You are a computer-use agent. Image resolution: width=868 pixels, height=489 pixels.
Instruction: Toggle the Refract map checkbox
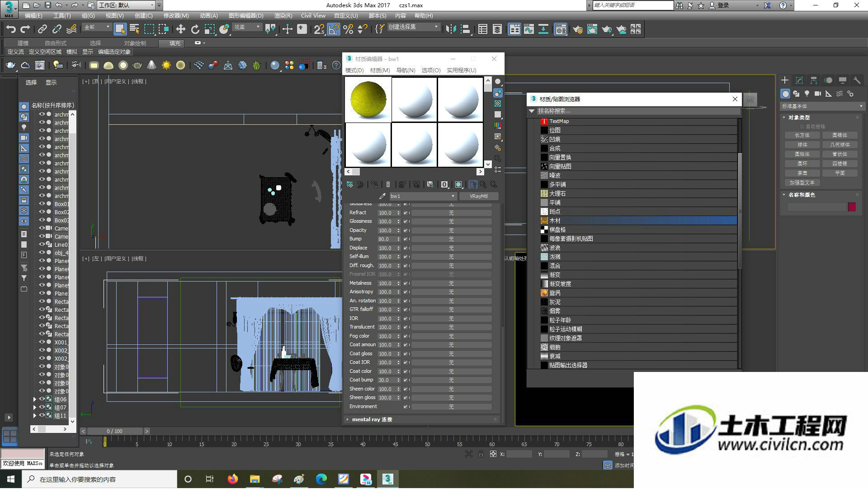tap(406, 213)
